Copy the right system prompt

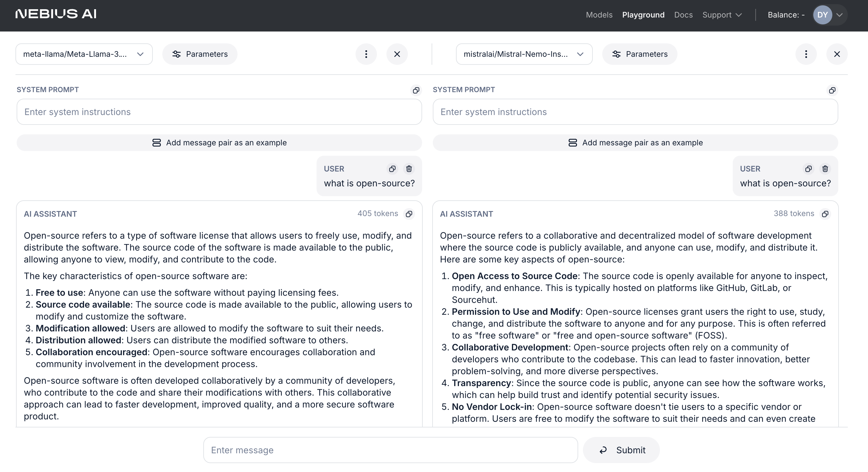[832, 90]
